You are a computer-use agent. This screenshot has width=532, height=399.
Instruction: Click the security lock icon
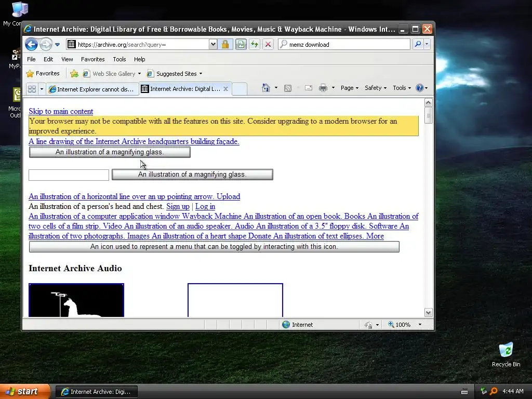(225, 45)
